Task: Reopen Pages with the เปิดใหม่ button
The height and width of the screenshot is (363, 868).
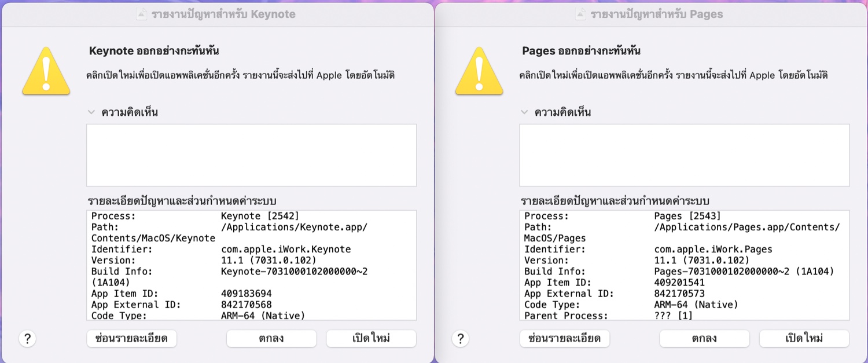Action: pos(804,339)
